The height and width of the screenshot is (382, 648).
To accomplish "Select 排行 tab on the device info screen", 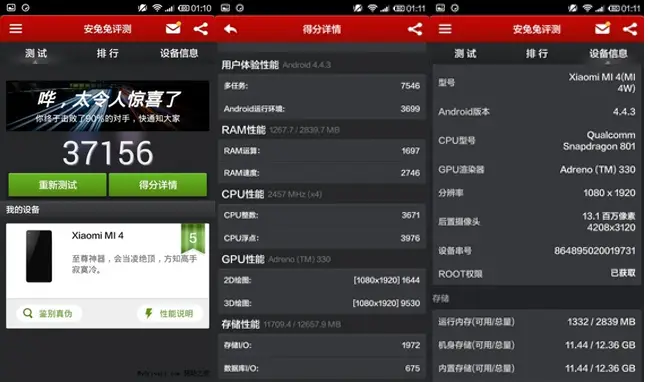I will (x=537, y=54).
